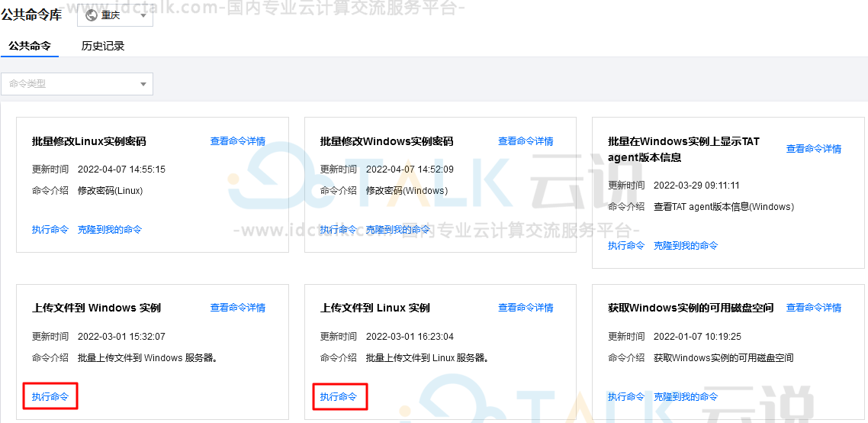Viewport: 868px width, 423px height.
Task: Select description 批量上传文件到 Linux 服务器。
Action: (x=429, y=358)
